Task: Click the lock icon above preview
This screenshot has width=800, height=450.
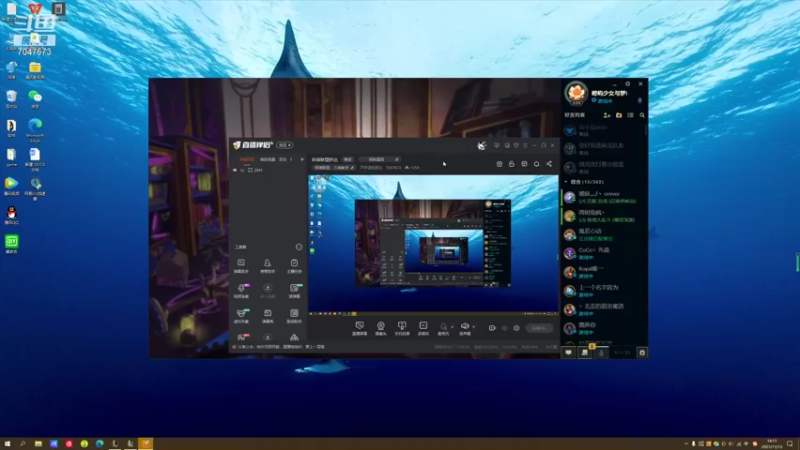Action: (x=511, y=164)
